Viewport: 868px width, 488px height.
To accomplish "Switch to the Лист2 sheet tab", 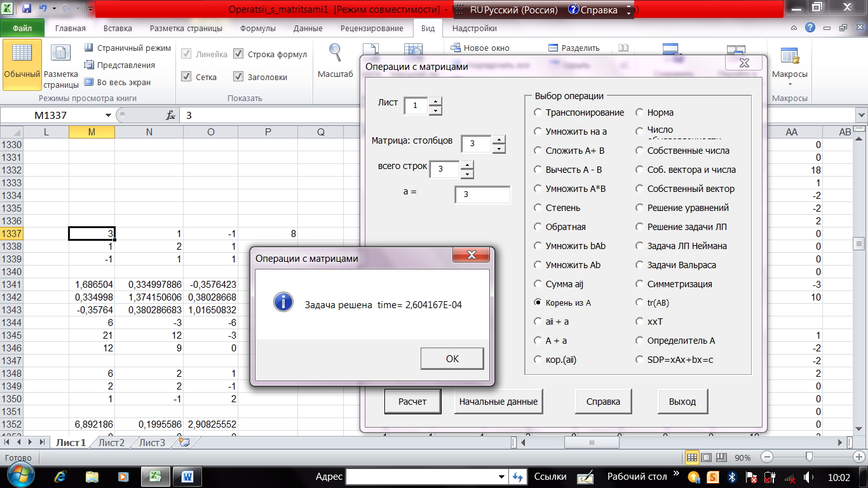I will click(x=111, y=443).
